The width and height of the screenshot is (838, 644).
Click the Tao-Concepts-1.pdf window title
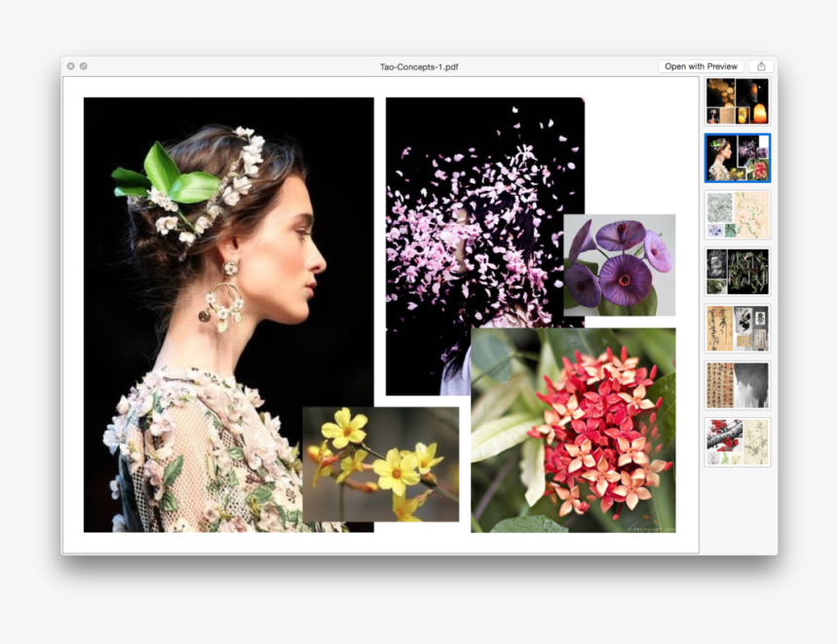(419, 67)
